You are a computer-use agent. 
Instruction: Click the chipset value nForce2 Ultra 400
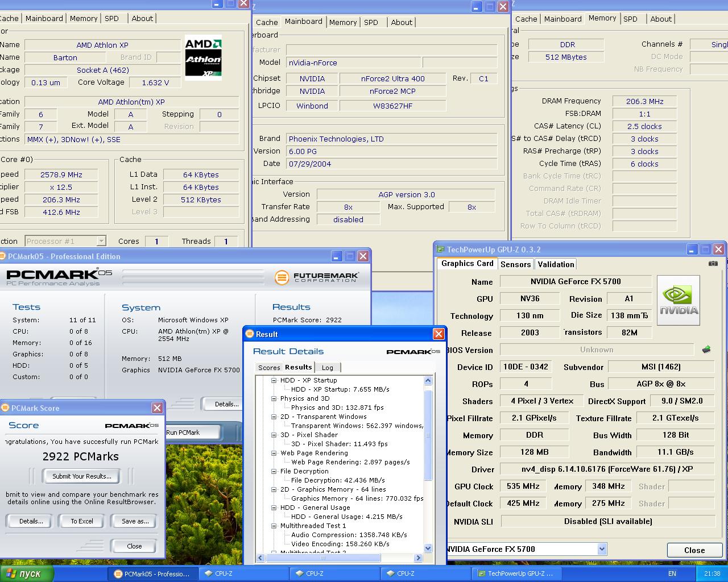click(392, 78)
